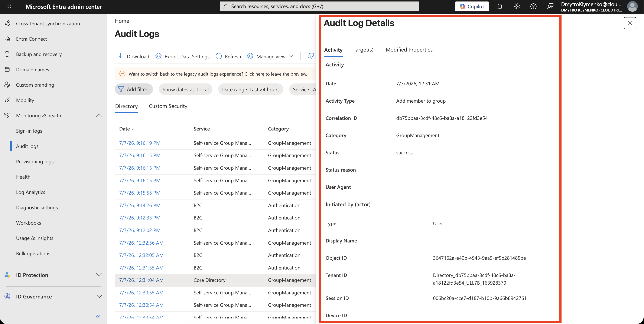Click the Correlation ID value db75bbaa-3cdf-48c6-ba8a-a18122fd3e54
Viewport: 644px width, 324px height.
(442, 118)
